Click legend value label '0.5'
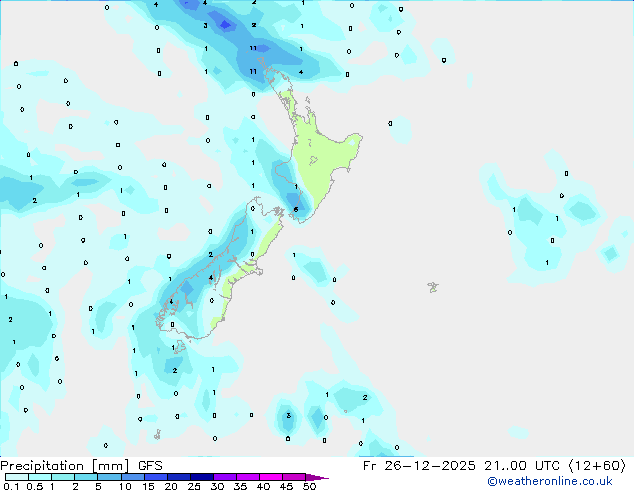 (x=35, y=486)
